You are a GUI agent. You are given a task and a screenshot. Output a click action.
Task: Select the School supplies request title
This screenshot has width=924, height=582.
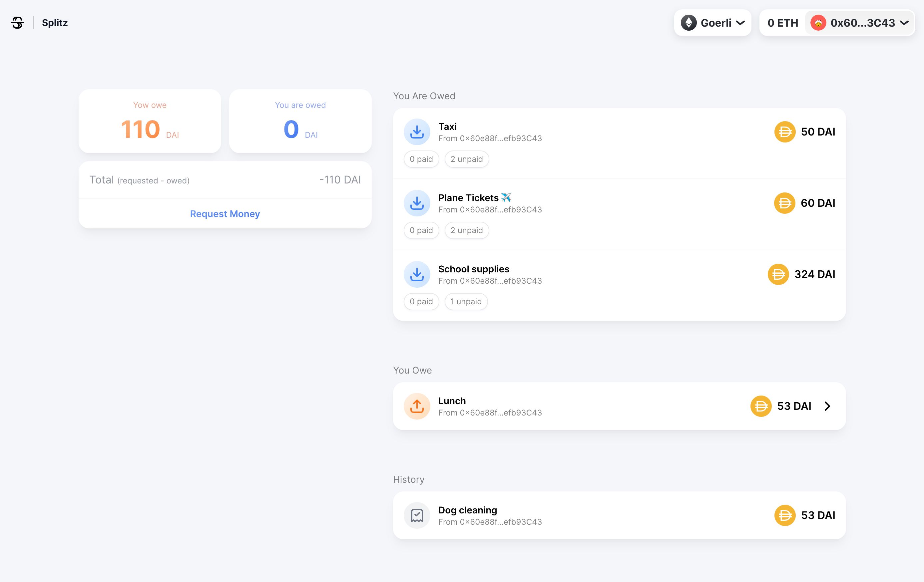tap(474, 269)
